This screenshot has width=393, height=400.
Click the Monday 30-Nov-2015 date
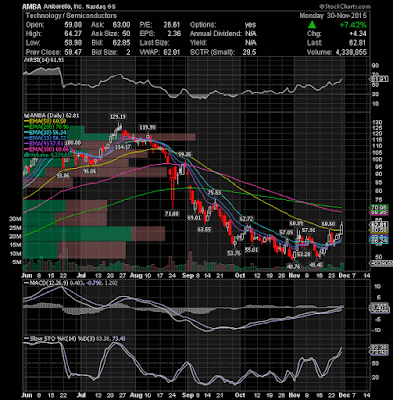coord(333,16)
